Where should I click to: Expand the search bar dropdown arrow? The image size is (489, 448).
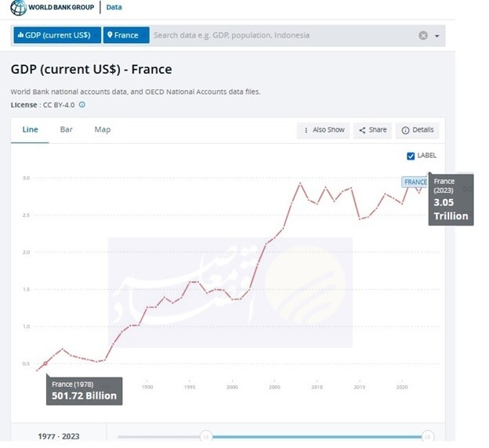(x=437, y=36)
